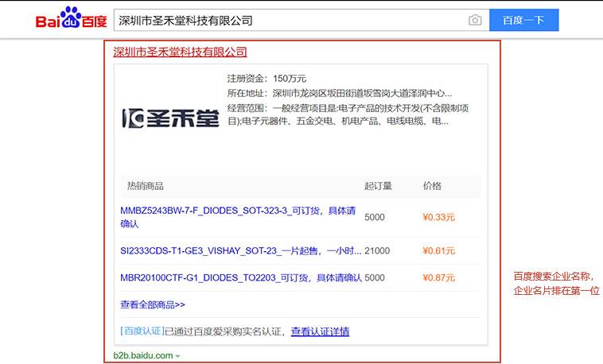Open the MMBZ5243BW-7-F_DIODES product link
Viewport: 603px width, 364px height.
coord(238,217)
